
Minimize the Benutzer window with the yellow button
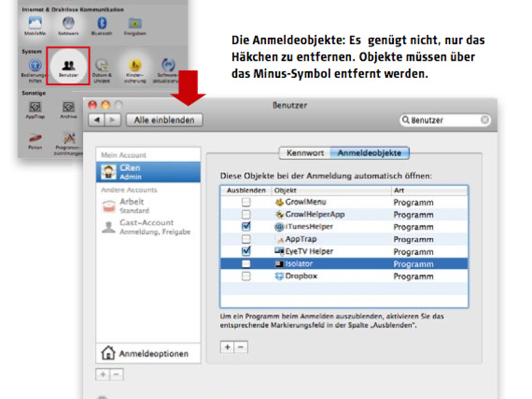tap(106, 105)
